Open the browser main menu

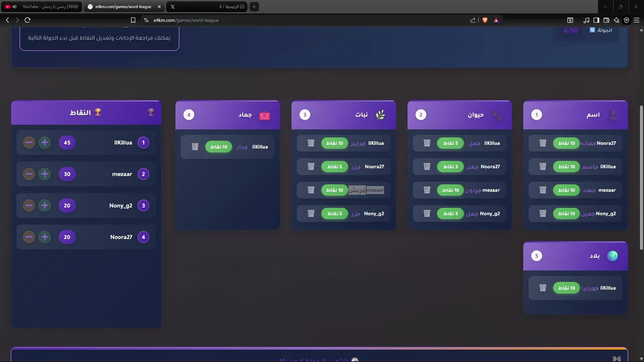636,20
